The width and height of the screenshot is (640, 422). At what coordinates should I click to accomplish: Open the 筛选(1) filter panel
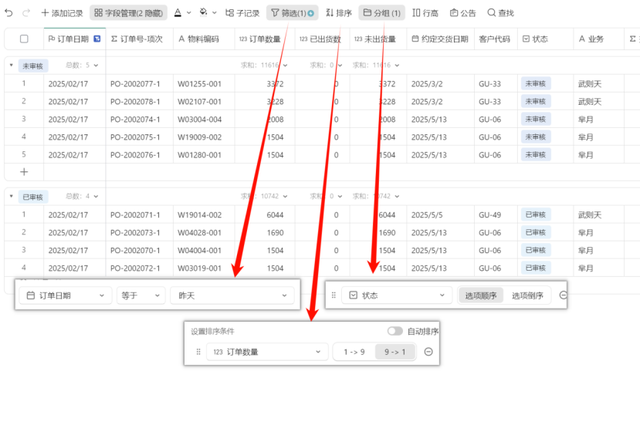pyautogui.click(x=292, y=13)
